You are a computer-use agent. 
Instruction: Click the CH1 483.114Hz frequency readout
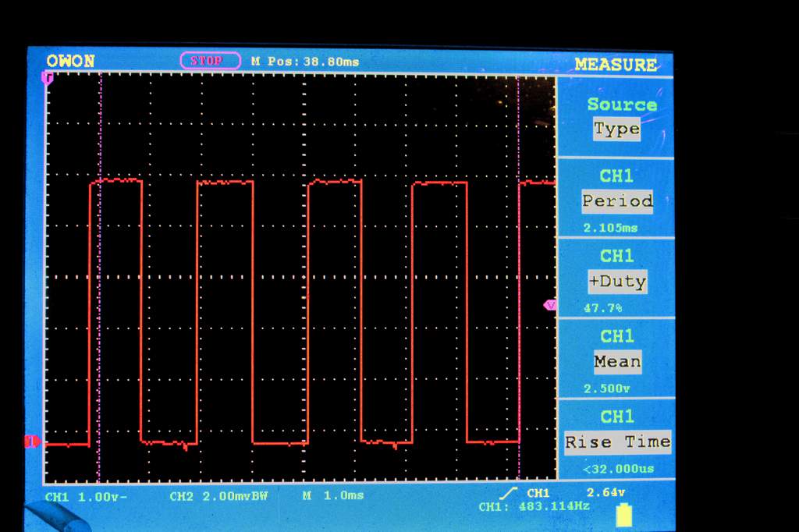click(534, 507)
